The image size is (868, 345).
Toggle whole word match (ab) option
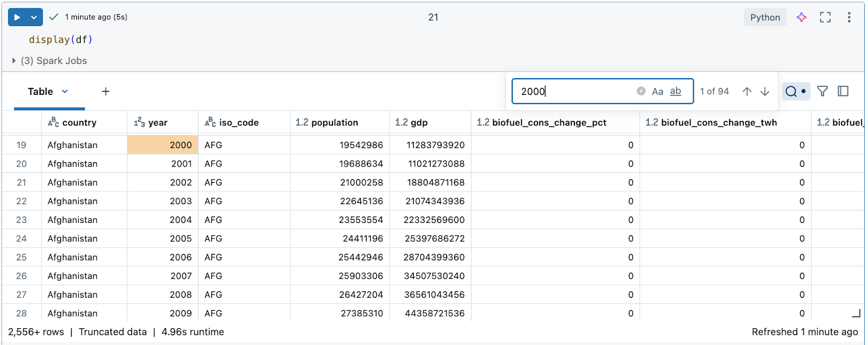675,91
